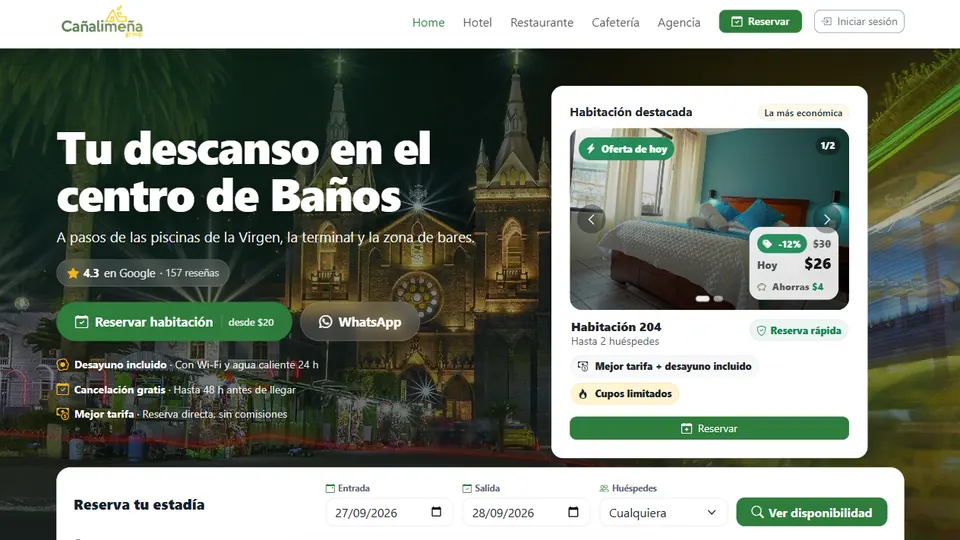The image size is (960, 540).
Task: Open the Salida calendar picker icon
Action: (573, 512)
